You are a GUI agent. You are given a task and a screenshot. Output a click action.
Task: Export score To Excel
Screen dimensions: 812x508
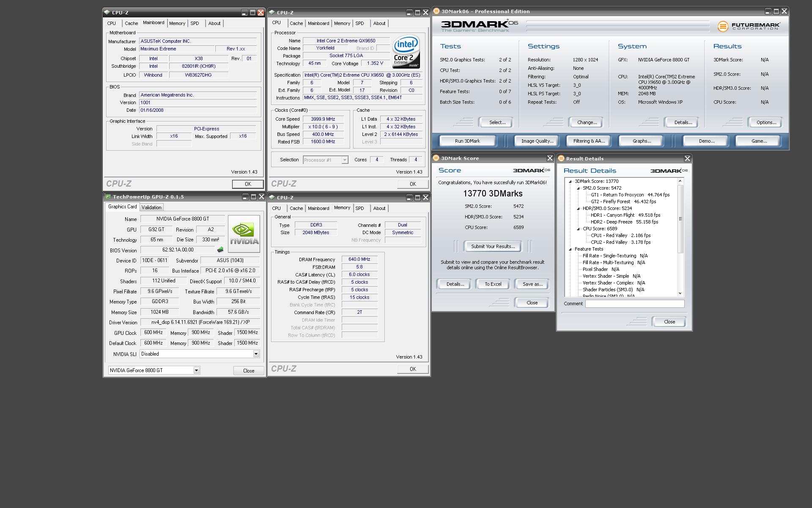493,284
